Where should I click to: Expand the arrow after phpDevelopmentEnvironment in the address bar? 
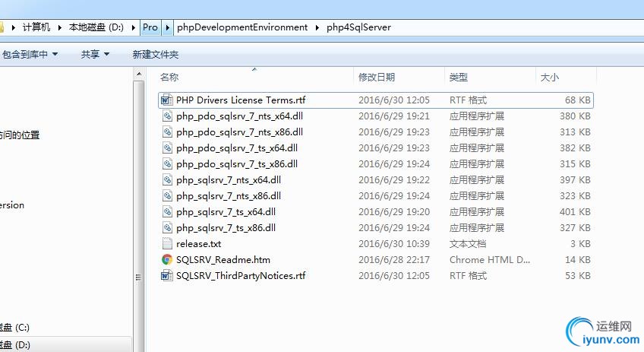point(317,27)
